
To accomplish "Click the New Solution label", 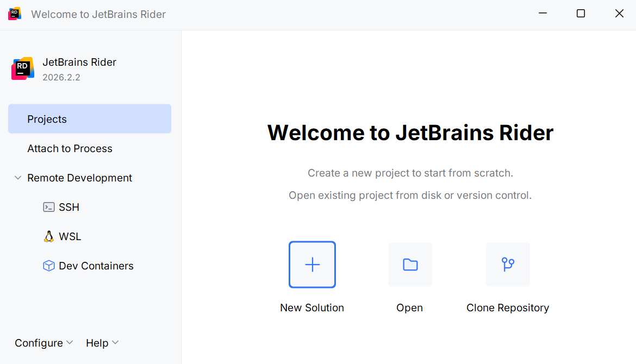I will pyautogui.click(x=312, y=307).
